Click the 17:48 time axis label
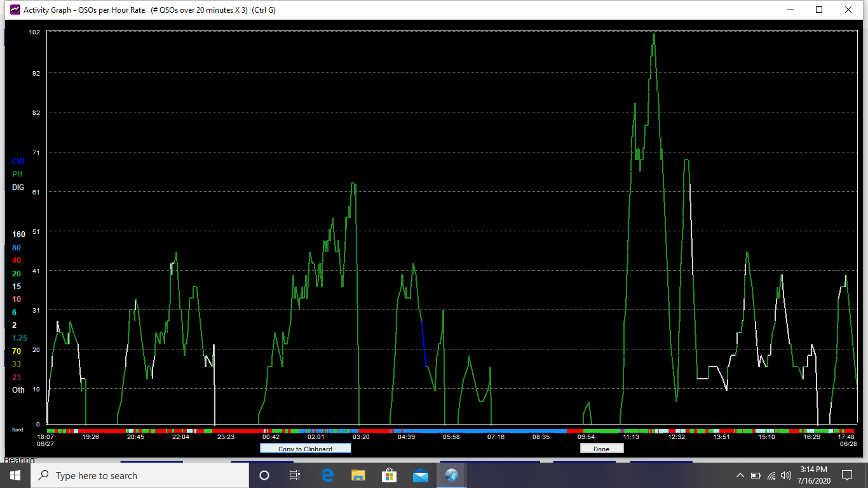The image size is (868, 488). click(x=846, y=437)
